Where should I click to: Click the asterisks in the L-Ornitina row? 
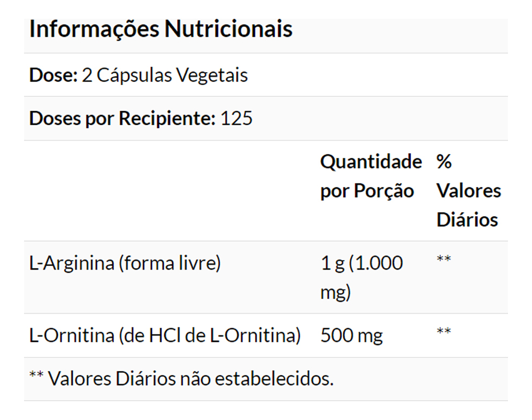[x=443, y=332]
